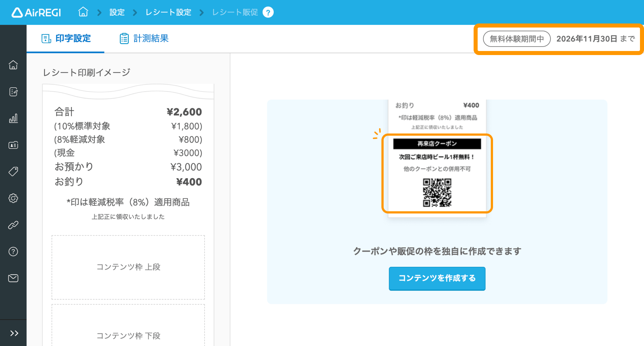Click the お釣り ¥400 row in receipt preview
The image size is (644, 346).
pos(128,182)
